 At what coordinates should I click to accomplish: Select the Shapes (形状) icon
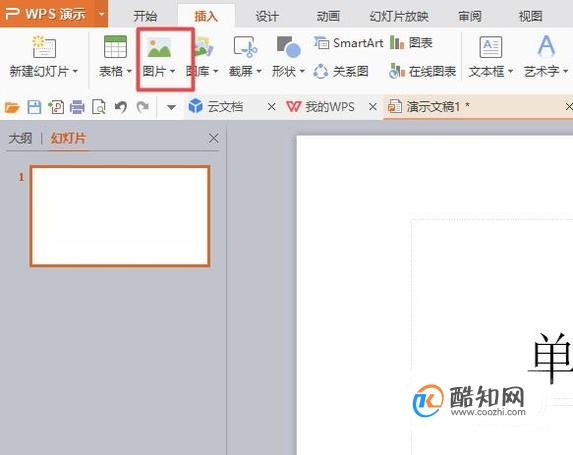pyautogui.click(x=289, y=47)
